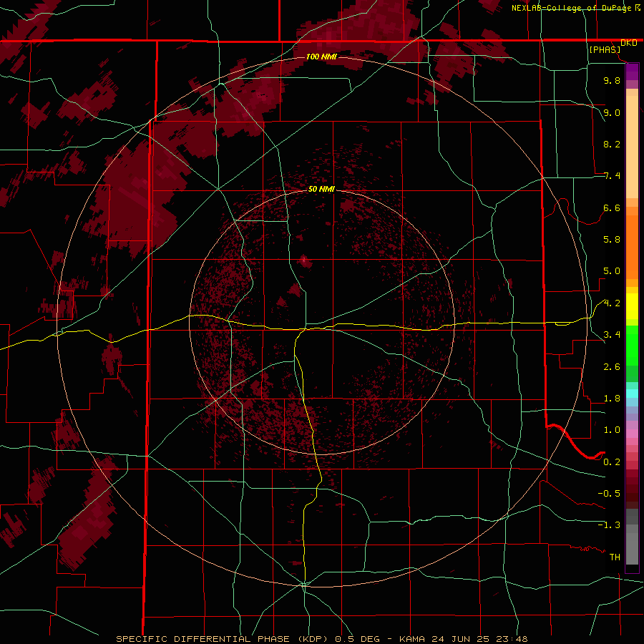Click the 8.2 value on color scale
The width and height of the screenshot is (644, 644).
[x=612, y=144]
